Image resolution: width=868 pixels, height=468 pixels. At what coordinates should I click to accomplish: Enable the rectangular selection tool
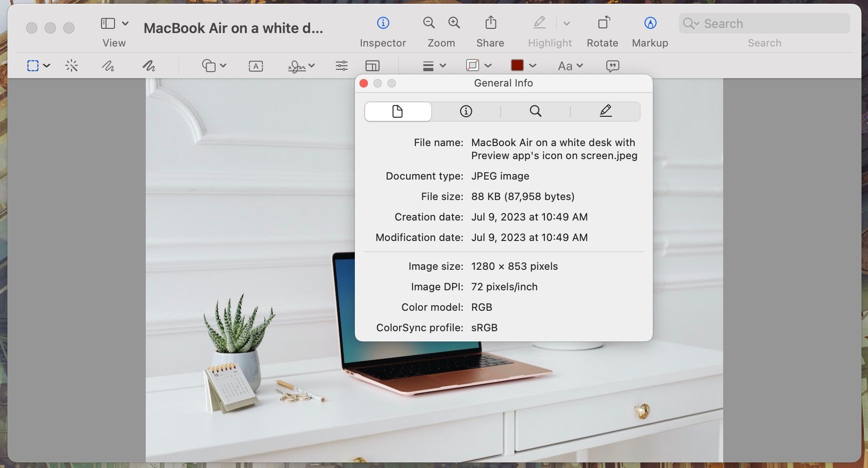33,66
